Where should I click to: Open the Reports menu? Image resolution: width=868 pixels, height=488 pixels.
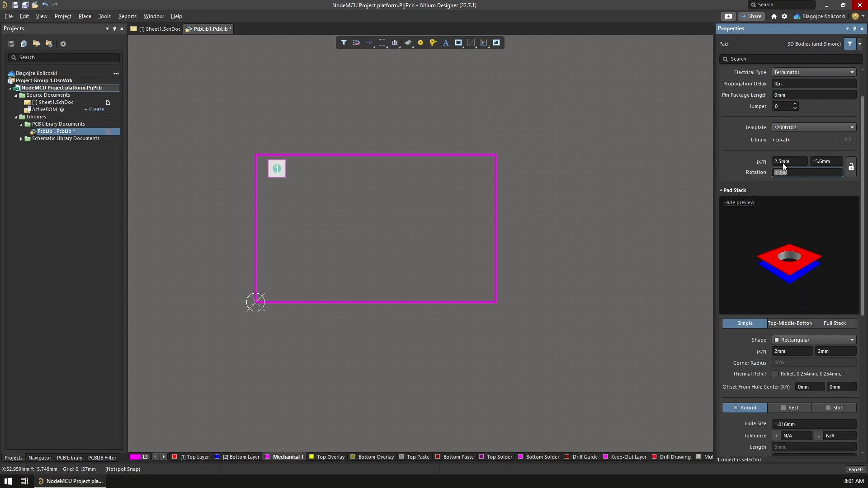tap(127, 16)
